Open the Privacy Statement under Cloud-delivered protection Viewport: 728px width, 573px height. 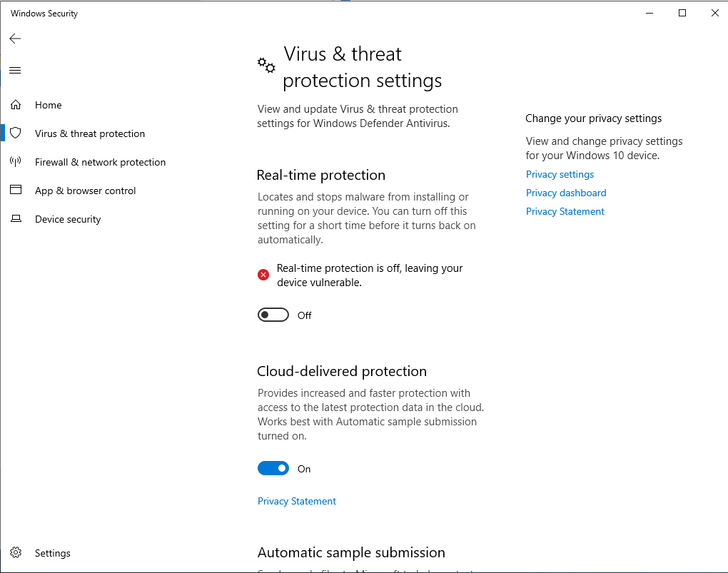click(x=296, y=501)
